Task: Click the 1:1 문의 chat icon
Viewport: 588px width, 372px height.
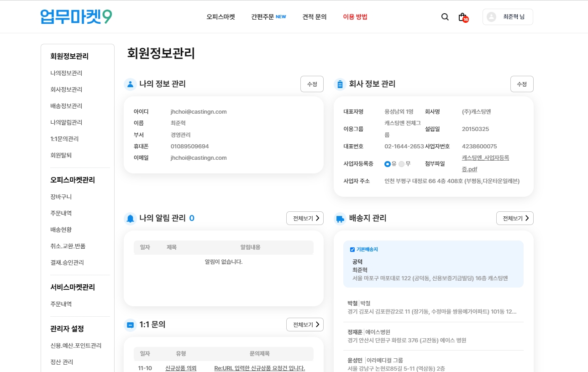Action: 130,325
